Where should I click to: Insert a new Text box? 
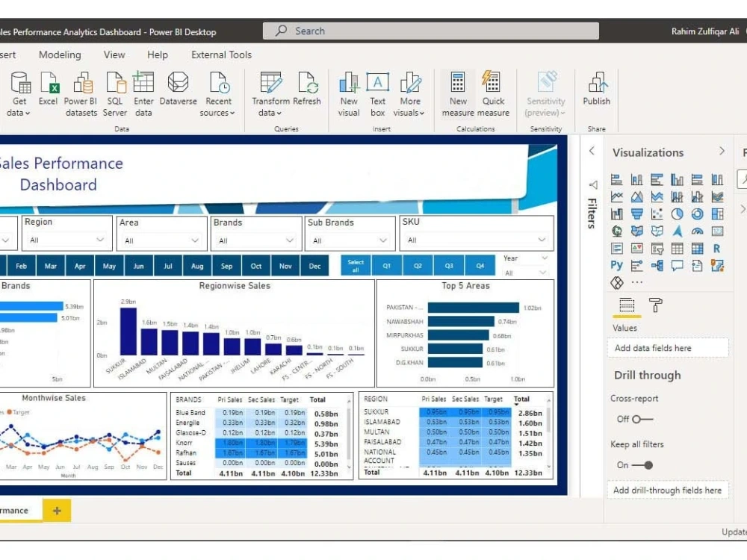[377, 88]
